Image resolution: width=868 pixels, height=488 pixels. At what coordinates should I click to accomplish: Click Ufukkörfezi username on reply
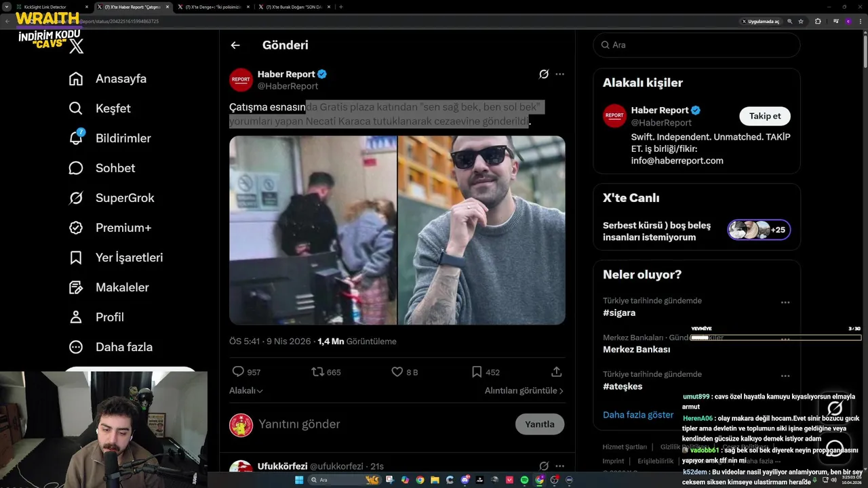282,466
